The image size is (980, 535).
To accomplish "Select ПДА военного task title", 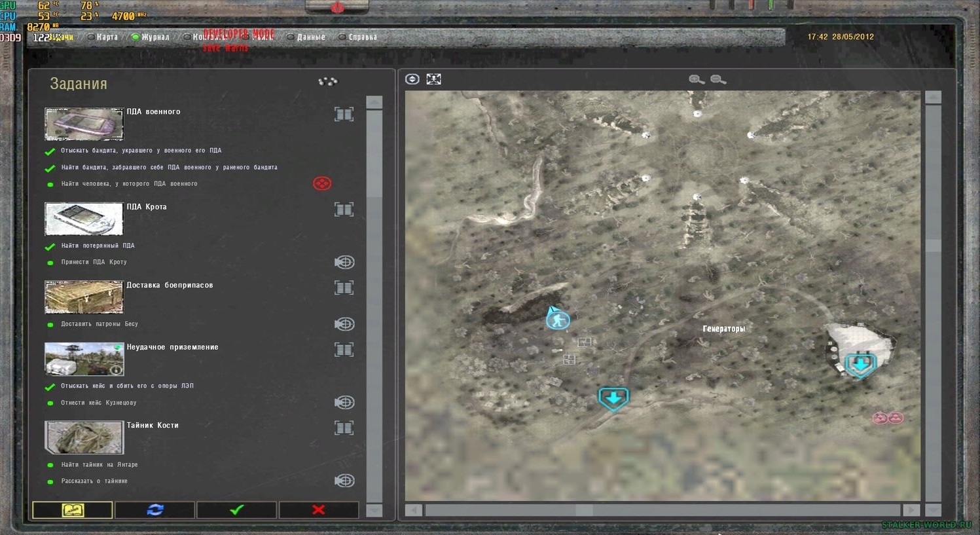I will tap(153, 112).
